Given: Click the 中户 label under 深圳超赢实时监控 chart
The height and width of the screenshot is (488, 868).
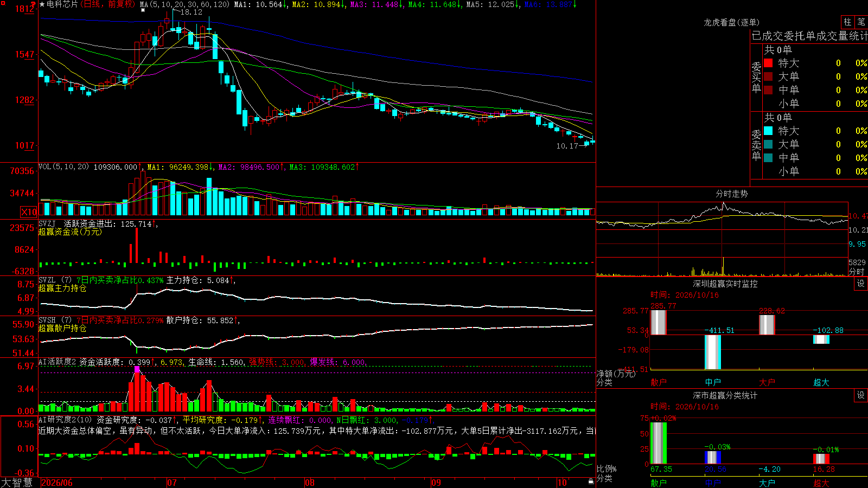Looking at the screenshot, I should tap(713, 382).
